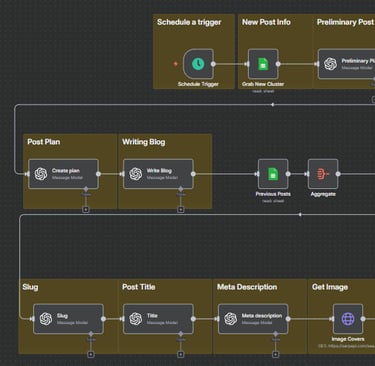Image resolution: width=375 pixels, height=366 pixels.
Task: Click the 'Previous Posts' node label
Action: (273, 194)
